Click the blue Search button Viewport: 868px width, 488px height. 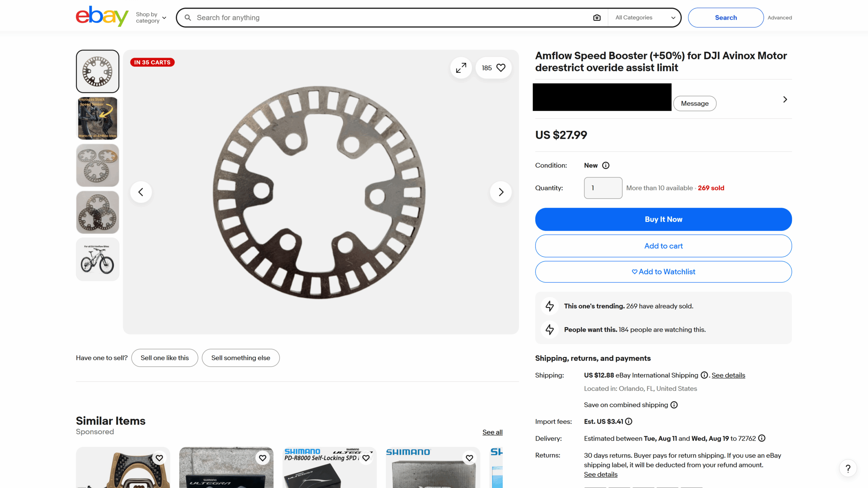(726, 18)
